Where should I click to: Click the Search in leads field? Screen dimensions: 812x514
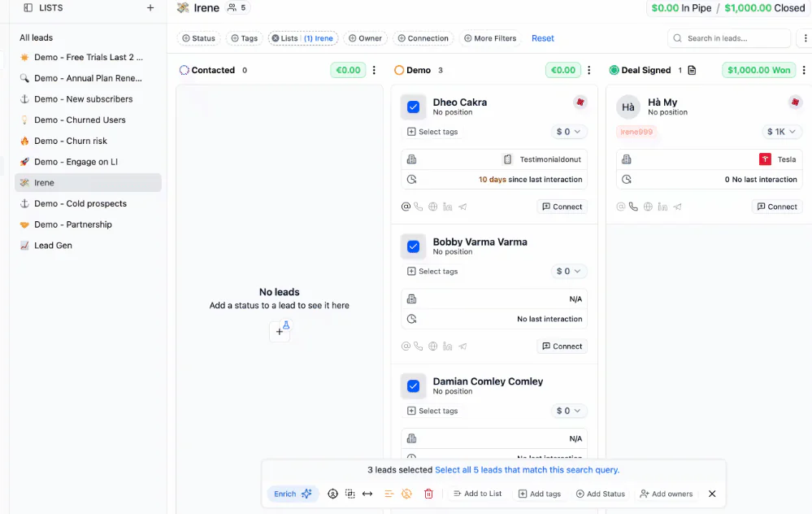tap(729, 38)
